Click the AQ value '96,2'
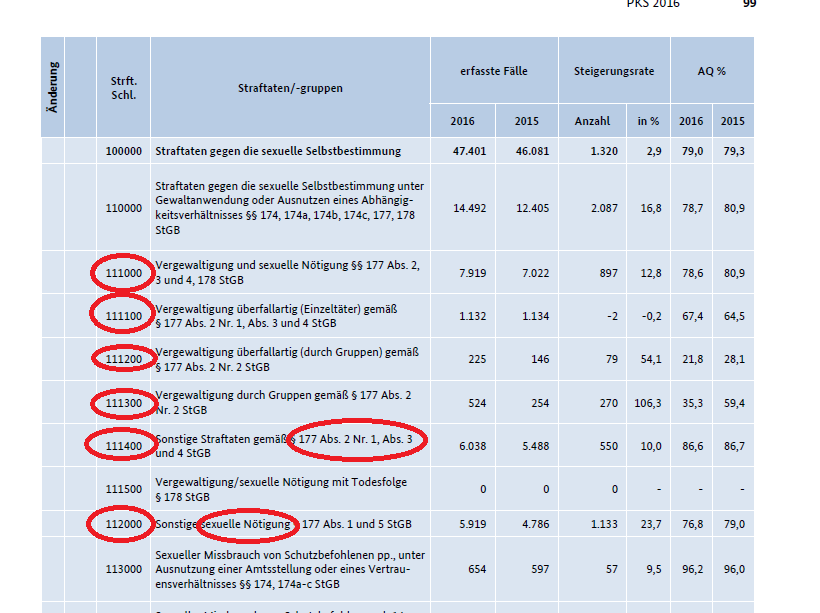The width and height of the screenshot is (820, 613). 692,569
